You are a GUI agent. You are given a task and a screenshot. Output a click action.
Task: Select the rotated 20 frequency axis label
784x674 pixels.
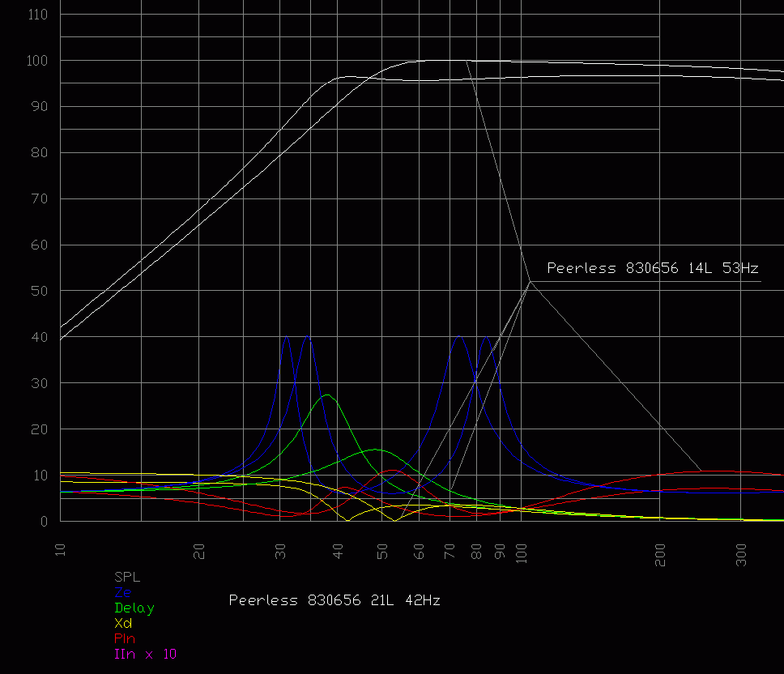click(x=199, y=552)
